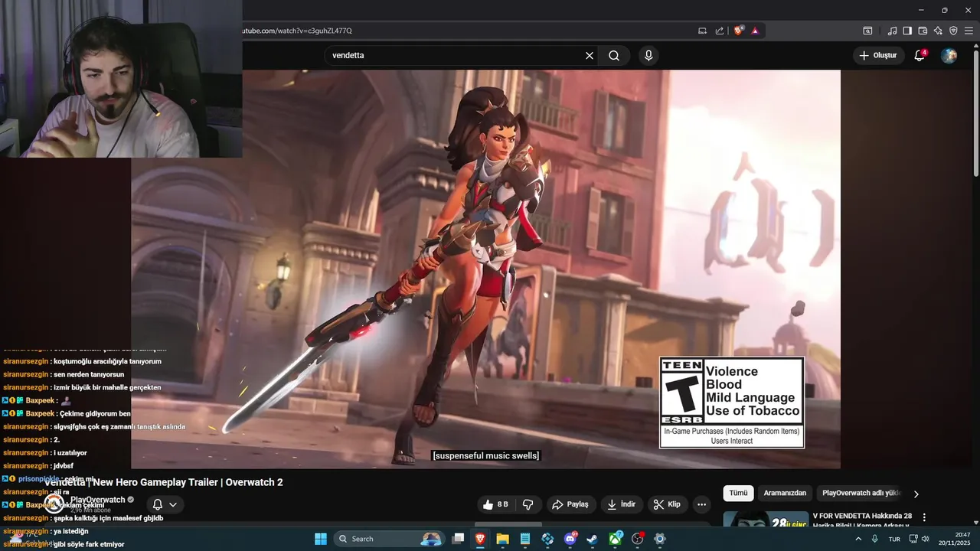Click the page vertical scrollbar
Screen dimensions: 980x551
(975, 115)
